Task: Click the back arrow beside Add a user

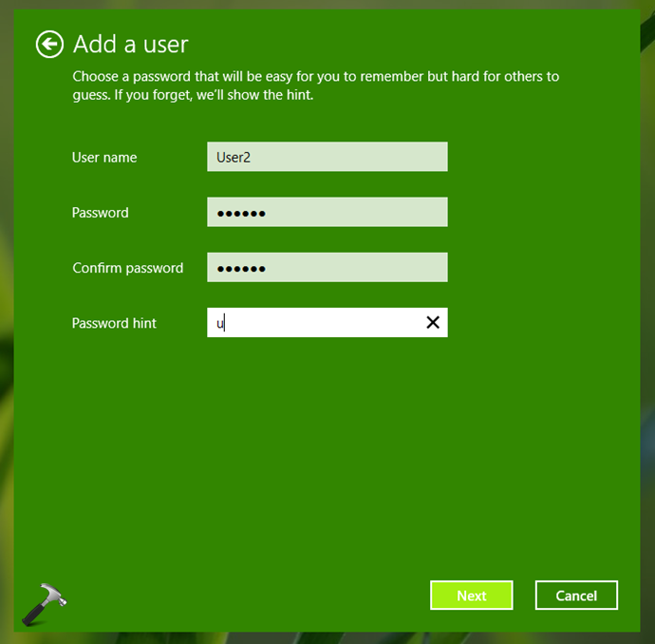Action: 49,44
